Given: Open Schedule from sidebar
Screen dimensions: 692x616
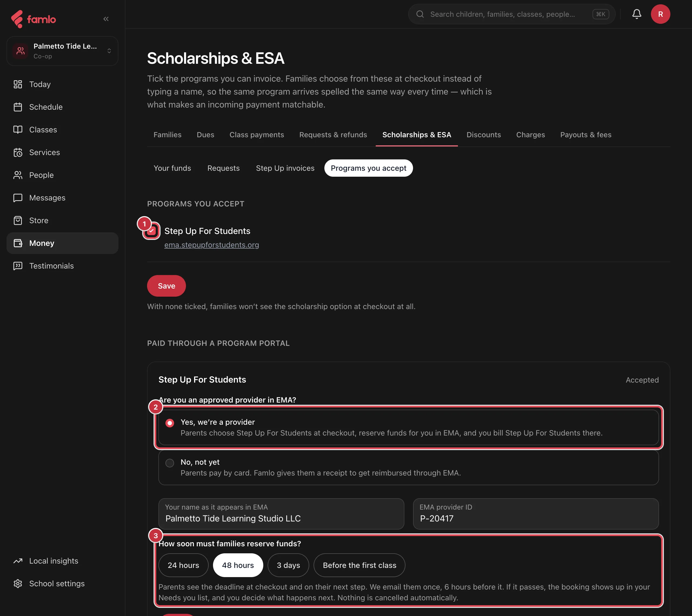Looking at the screenshot, I should tap(62, 107).
